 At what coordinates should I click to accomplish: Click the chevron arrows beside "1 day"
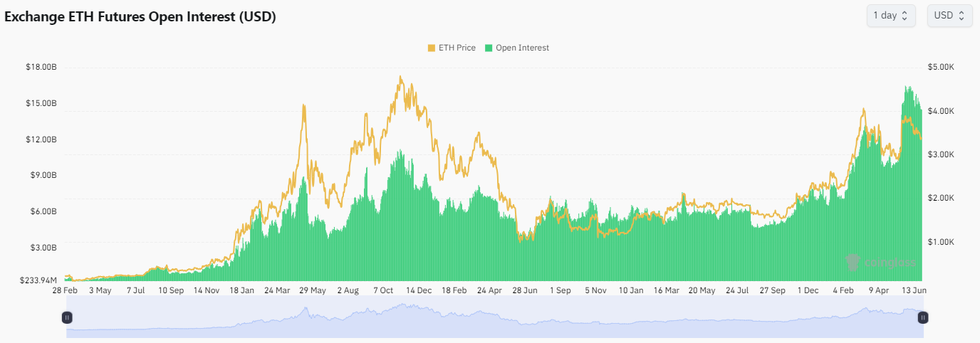click(905, 16)
